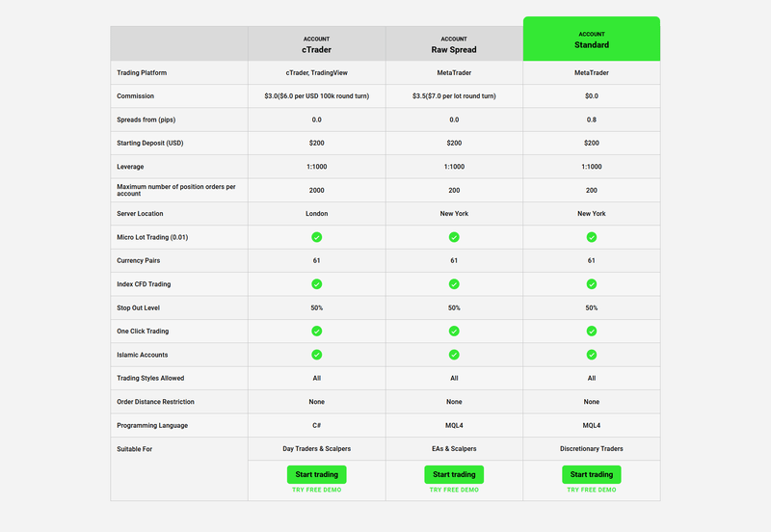The height and width of the screenshot is (532, 771).
Task: Click the Stop Out Level label
Action: (138, 307)
